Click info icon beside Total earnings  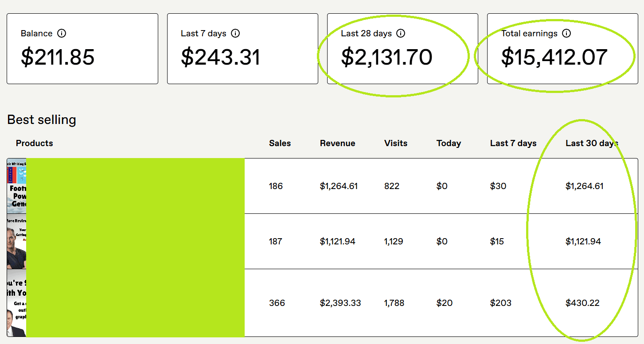pos(566,33)
